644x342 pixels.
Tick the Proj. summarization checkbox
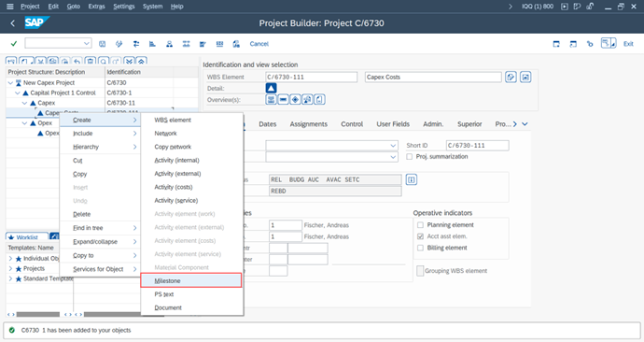(409, 157)
